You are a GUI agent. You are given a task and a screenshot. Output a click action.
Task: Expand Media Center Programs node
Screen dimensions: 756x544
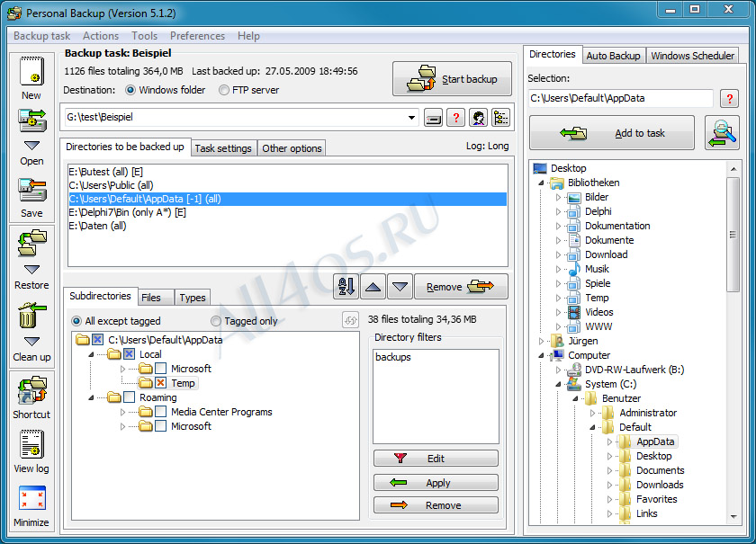tap(122, 413)
